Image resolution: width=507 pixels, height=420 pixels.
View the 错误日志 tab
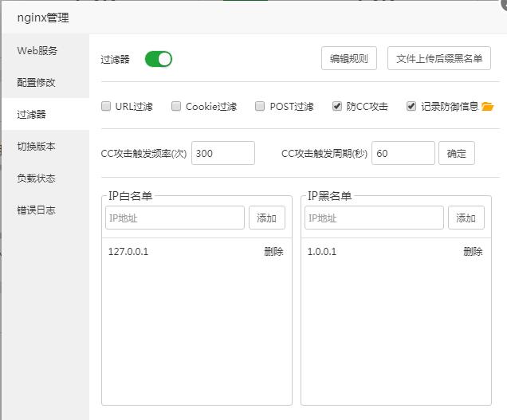[37, 210]
